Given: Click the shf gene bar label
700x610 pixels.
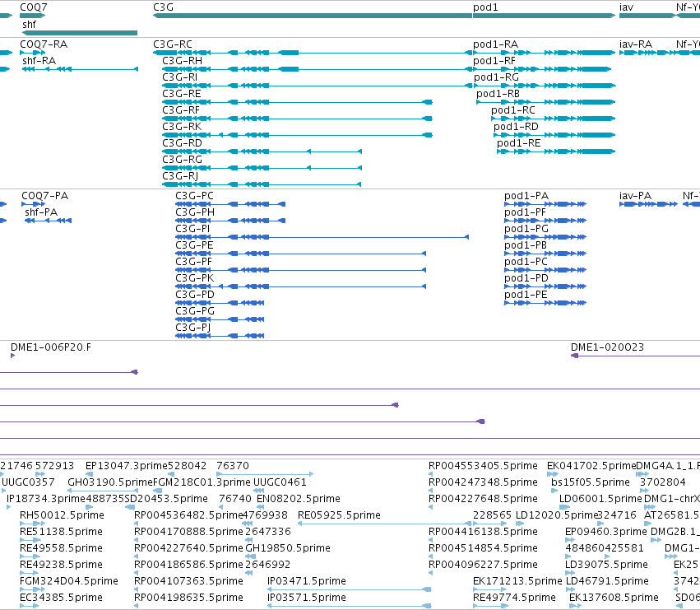Looking at the screenshot, I should [29, 25].
